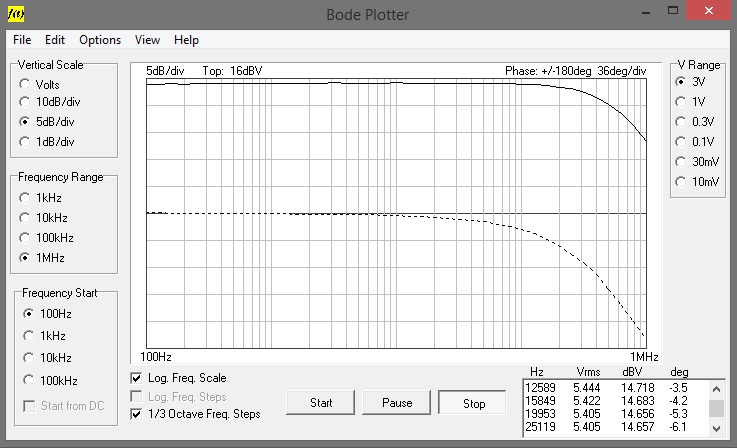Click data list scroll up arrow
The width and height of the screenshot is (737, 448).
[x=716, y=389]
